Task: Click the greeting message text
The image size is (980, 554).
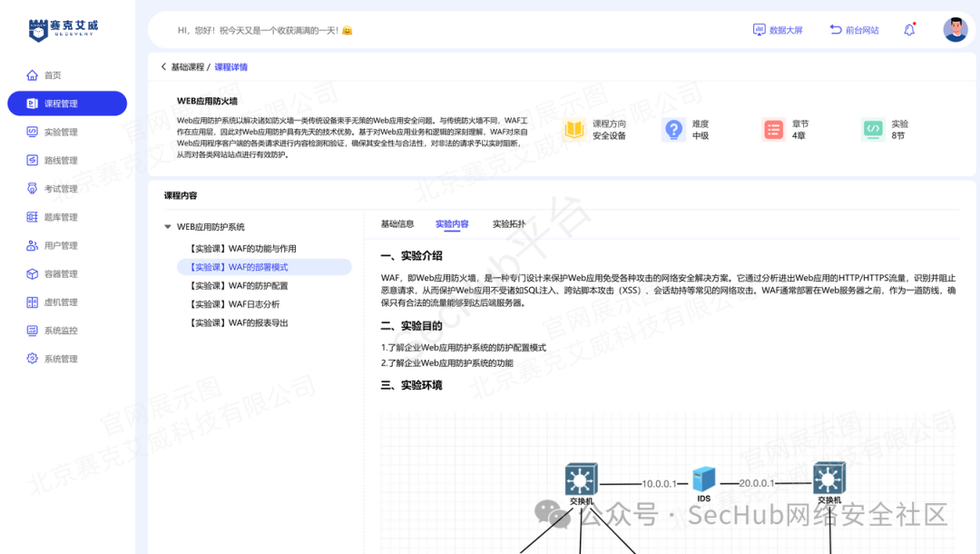Action: pyautogui.click(x=265, y=30)
